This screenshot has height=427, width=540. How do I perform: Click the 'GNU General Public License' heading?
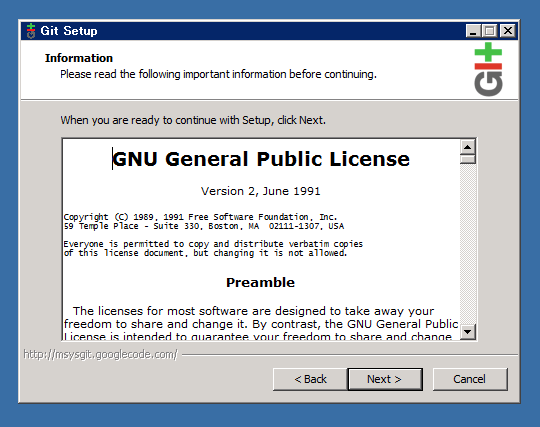pyautogui.click(x=261, y=159)
